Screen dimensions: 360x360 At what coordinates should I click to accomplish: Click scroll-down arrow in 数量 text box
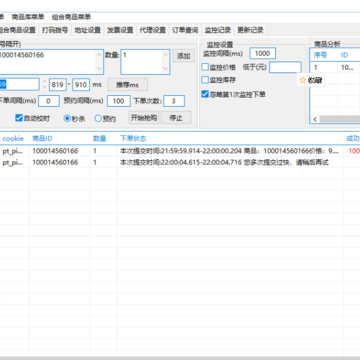166,69
